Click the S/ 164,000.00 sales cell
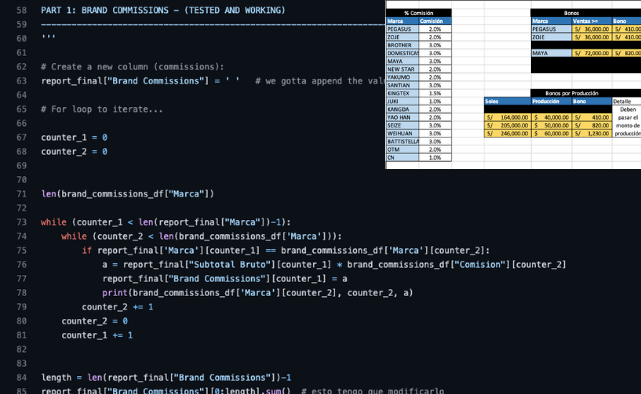The width and height of the screenshot is (641, 394). (507, 117)
